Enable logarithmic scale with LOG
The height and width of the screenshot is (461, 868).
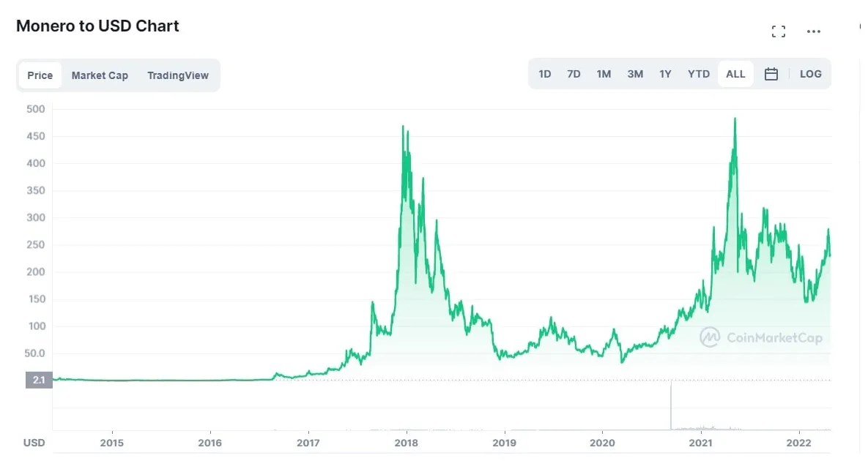point(810,73)
